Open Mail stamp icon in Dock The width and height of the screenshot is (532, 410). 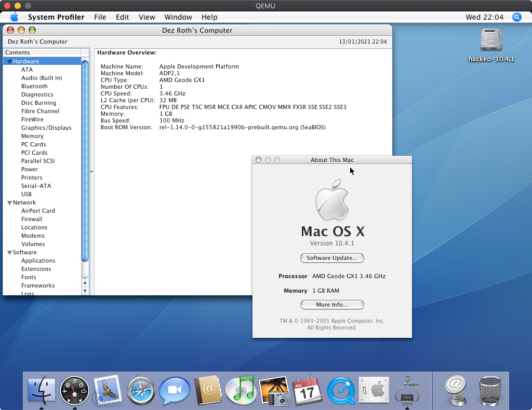[x=108, y=390]
